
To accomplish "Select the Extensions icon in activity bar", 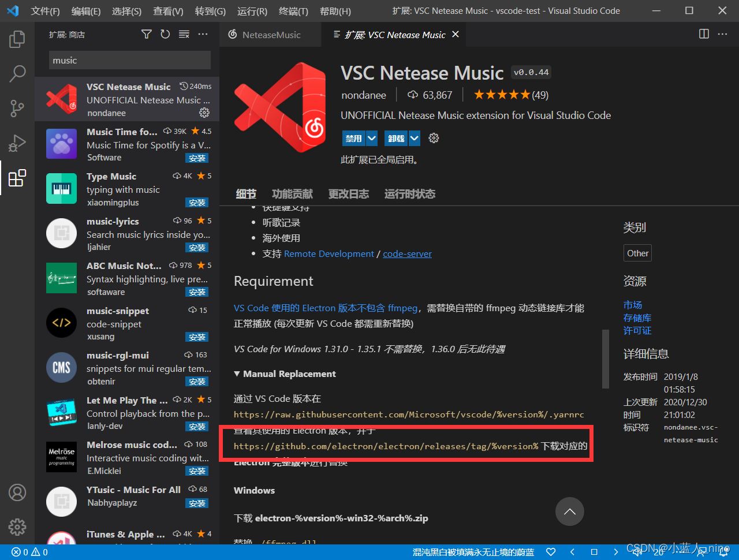I will coord(17,178).
